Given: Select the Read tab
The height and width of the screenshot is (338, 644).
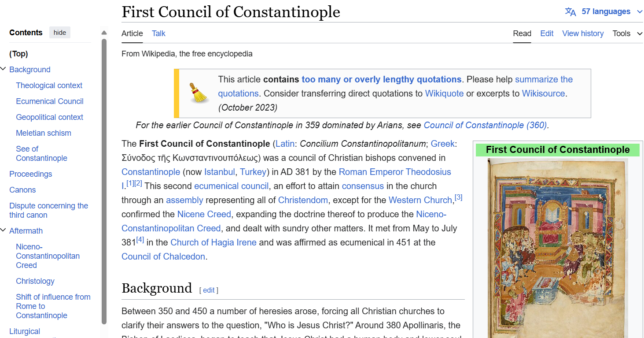Looking at the screenshot, I should (522, 33).
